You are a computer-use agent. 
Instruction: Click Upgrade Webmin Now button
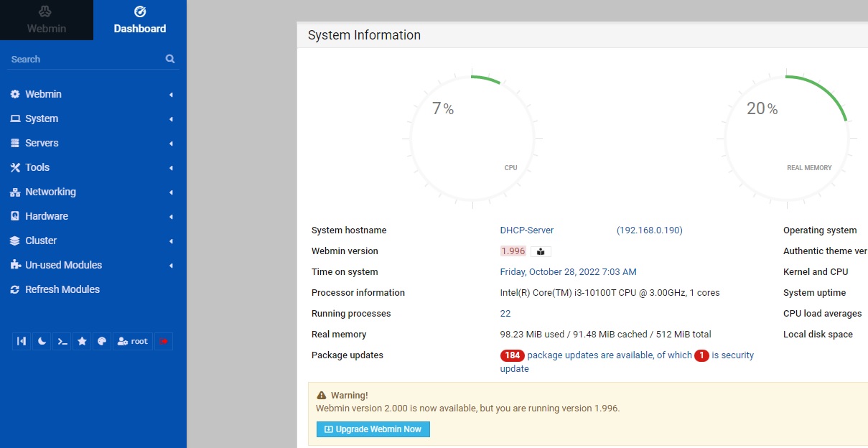click(373, 429)
